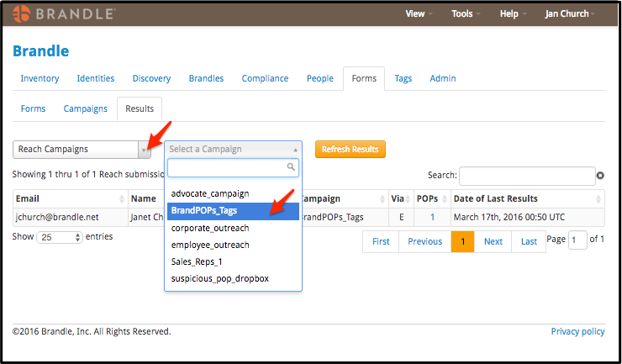Viewport: 622px width, 364px height.
Task: Expand the Jan Church user menu
Action: coord(569,13)
